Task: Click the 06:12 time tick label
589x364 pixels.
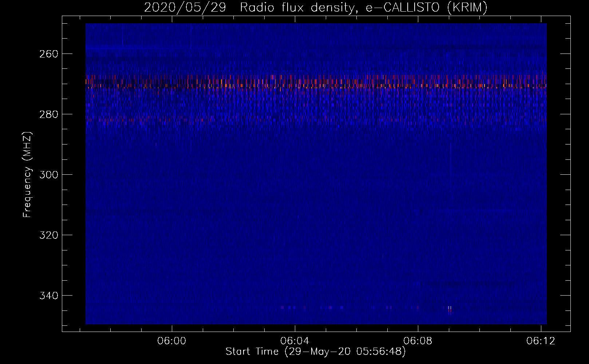Action: click(x=541, y=341)
